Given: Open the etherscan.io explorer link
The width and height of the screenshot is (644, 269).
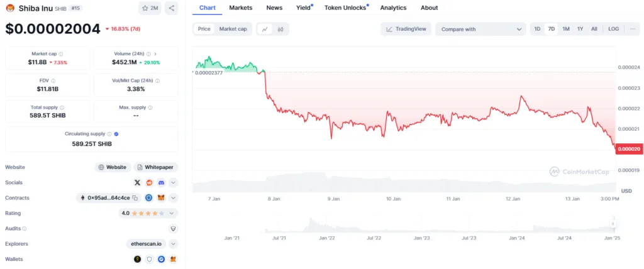Looking at the screenshot, I should point(147,244).
